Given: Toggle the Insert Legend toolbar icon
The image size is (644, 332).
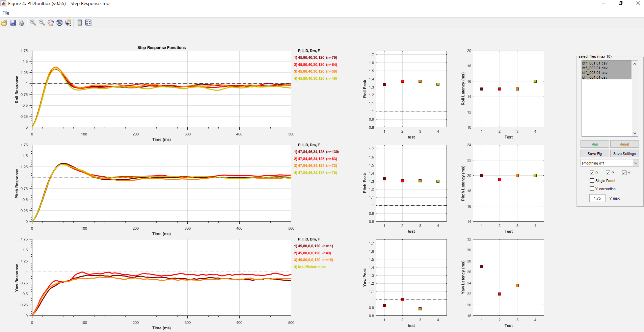Looking at the screenshot, I should point(88,23).
